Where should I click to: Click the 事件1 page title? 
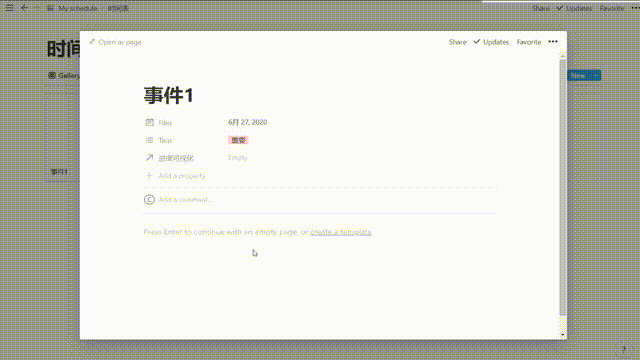168,96
